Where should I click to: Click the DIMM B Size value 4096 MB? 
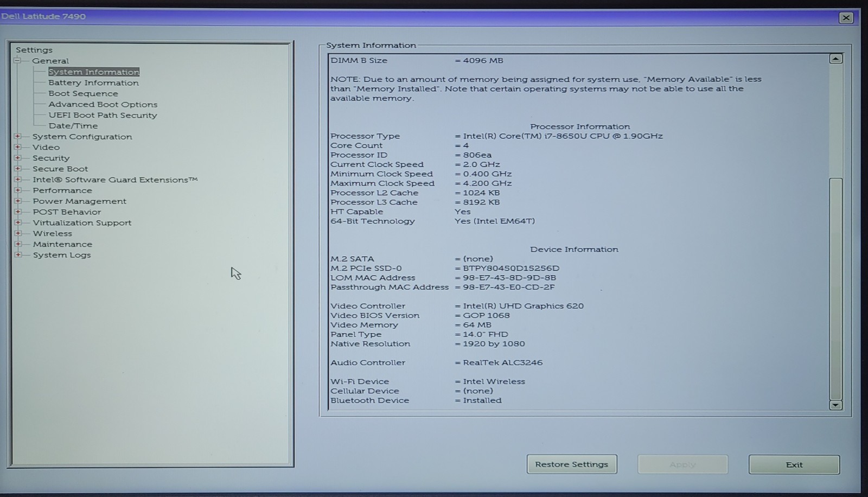pyautogui.click(x=483, y=60)
